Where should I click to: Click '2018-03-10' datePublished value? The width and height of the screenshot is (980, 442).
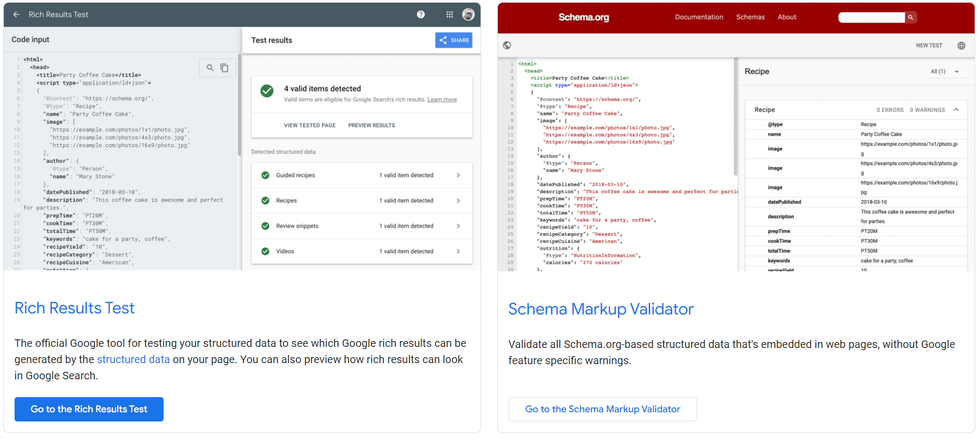point(874,202)
